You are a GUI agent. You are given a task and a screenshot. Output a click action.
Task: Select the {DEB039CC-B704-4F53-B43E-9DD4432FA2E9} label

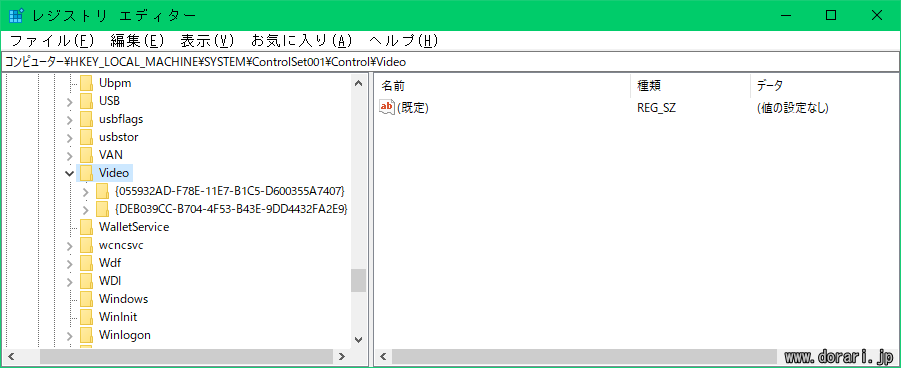(x=232, y=209)
